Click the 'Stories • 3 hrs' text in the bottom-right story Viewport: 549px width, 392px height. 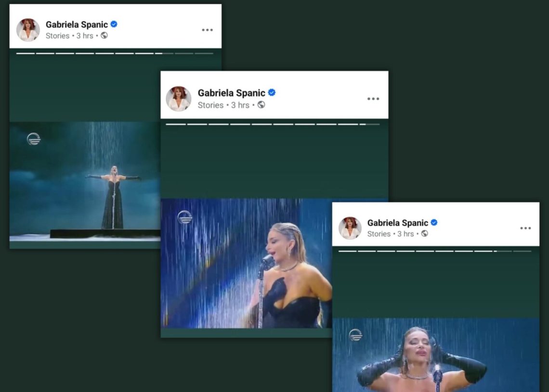[x=391, y=234]
